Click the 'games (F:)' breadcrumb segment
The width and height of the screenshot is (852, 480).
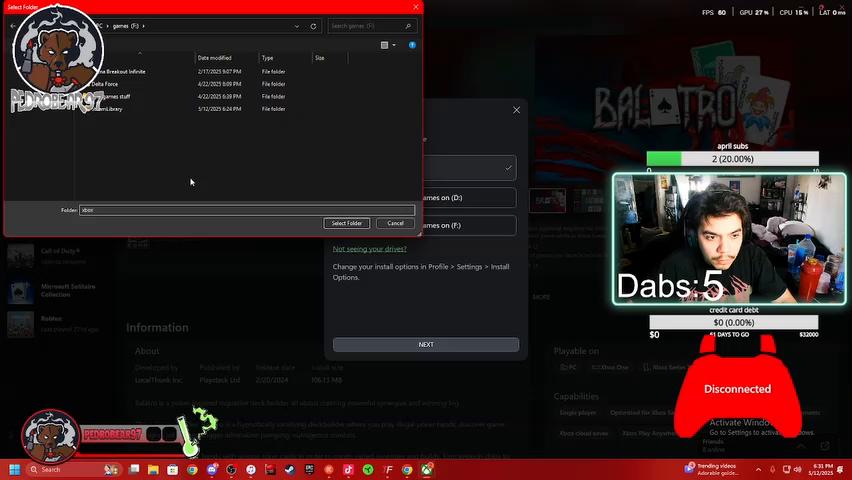126,26
